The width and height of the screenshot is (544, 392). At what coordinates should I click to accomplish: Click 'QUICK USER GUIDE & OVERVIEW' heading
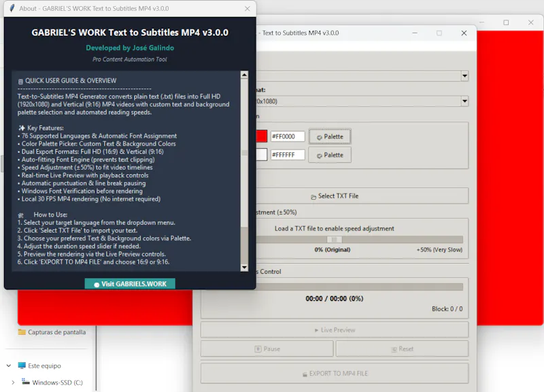[71, 80]
